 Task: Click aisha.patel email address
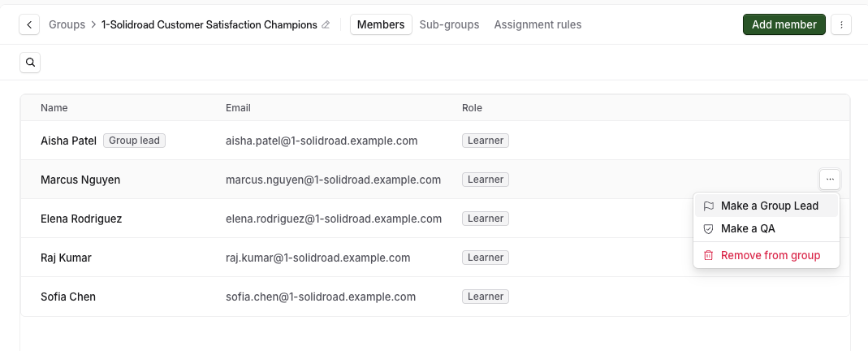322,141
